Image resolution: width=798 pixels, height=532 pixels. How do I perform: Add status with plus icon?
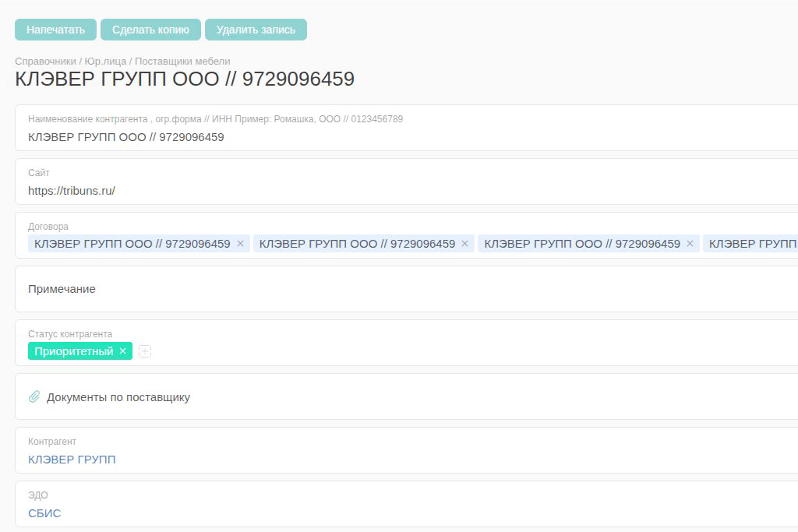point(145,351)
